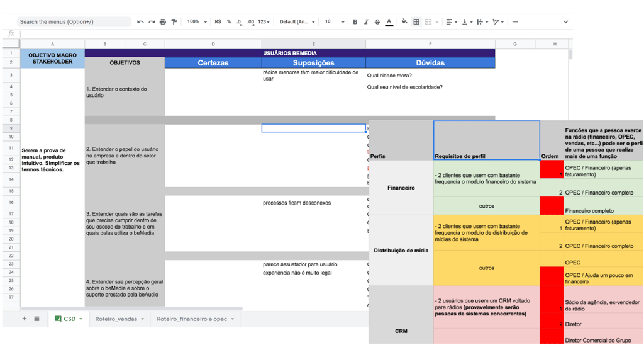Toggle italic formatting

366,22
